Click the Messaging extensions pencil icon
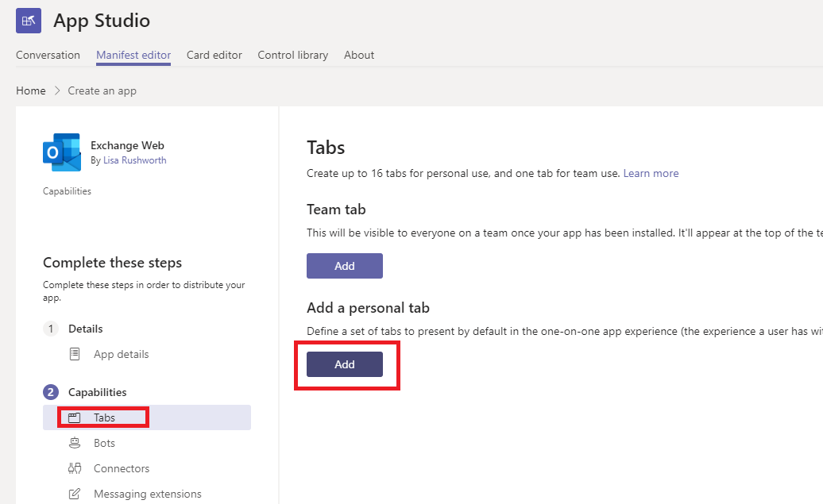823x504 pixels. (x=75, y=494)
